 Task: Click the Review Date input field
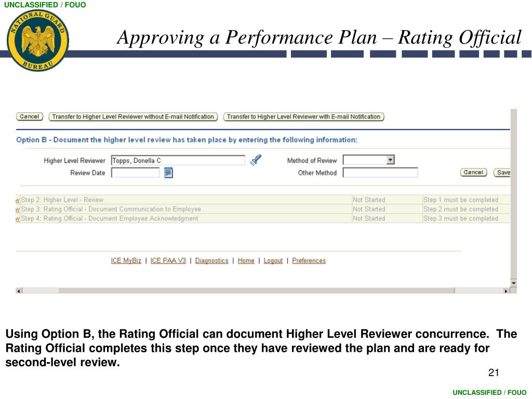[x=135, y=172]
